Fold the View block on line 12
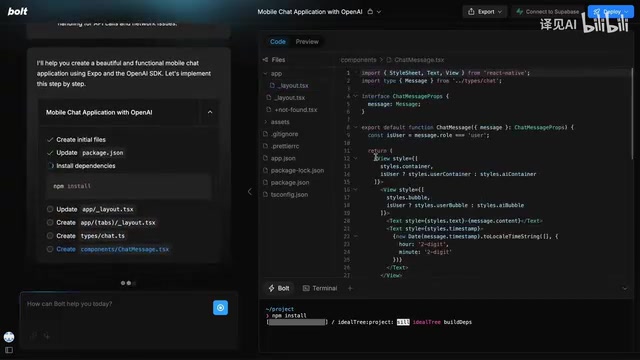Viewport: 640px width, 360px height. click(x=356, y=158)
